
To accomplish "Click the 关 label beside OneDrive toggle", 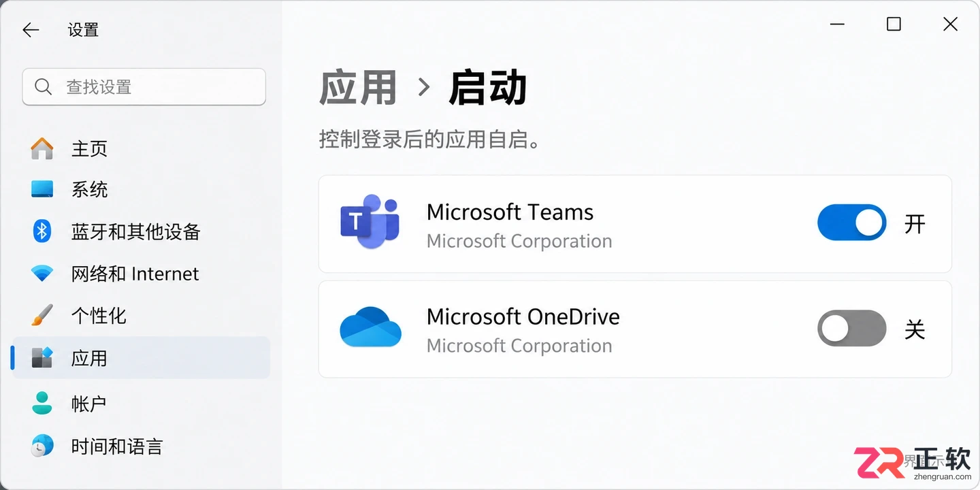I will [915, 329].
